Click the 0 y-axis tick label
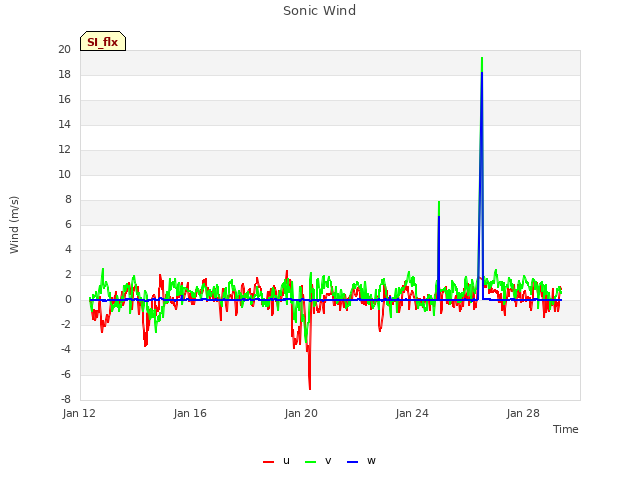The image size is (640, 480). click(68, 300)
